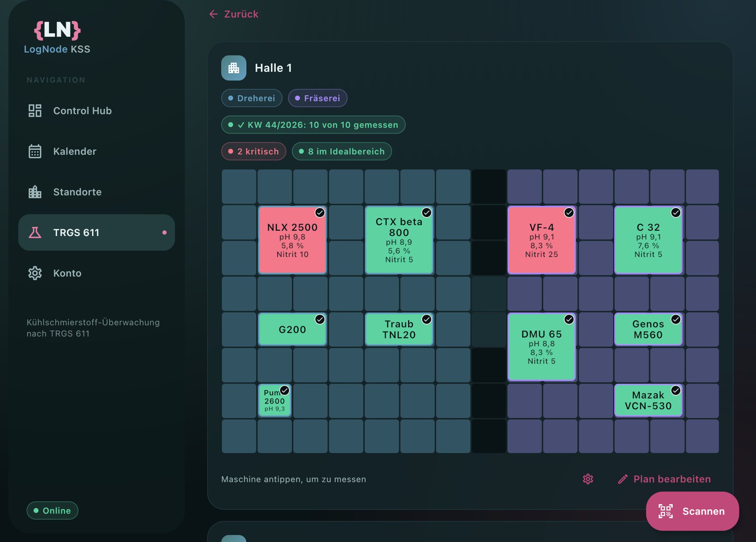Image resolution: width=756 pixels, height=542 pixels.
Task: Toggle the 2 kritisch filter chip
Action: coord(254,151)
